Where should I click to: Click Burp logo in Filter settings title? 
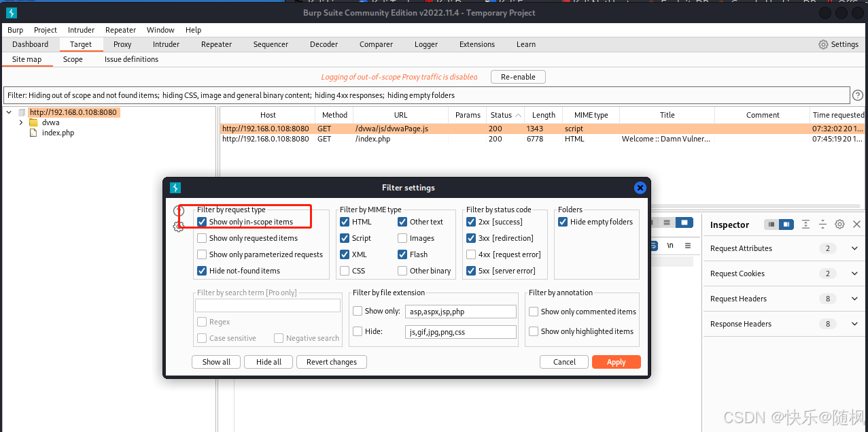175,188
